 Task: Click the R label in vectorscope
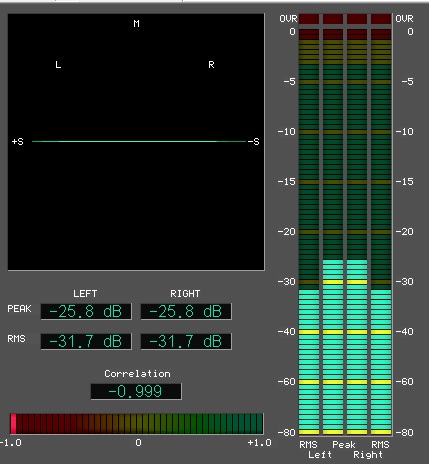click(211, 65)
